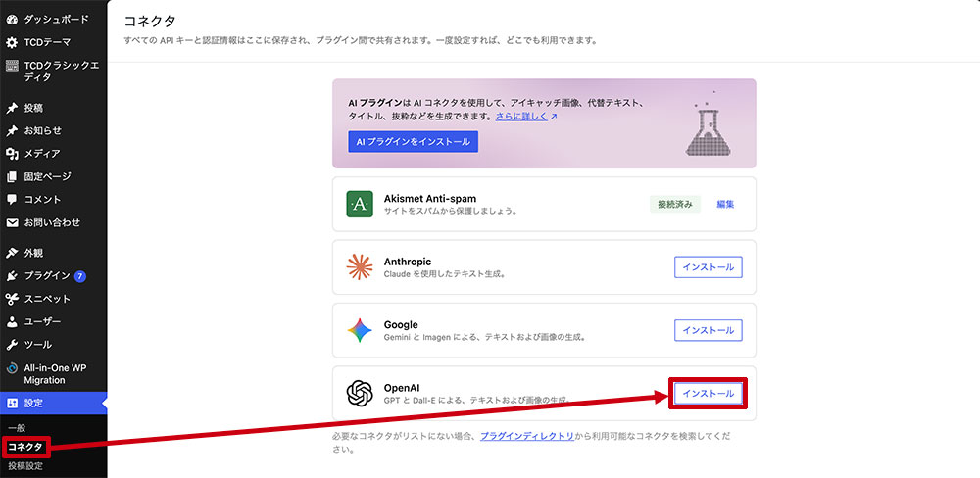The image size is (980, 478).
Task: Click the メディア media icon
Action: tap(11, 154)
